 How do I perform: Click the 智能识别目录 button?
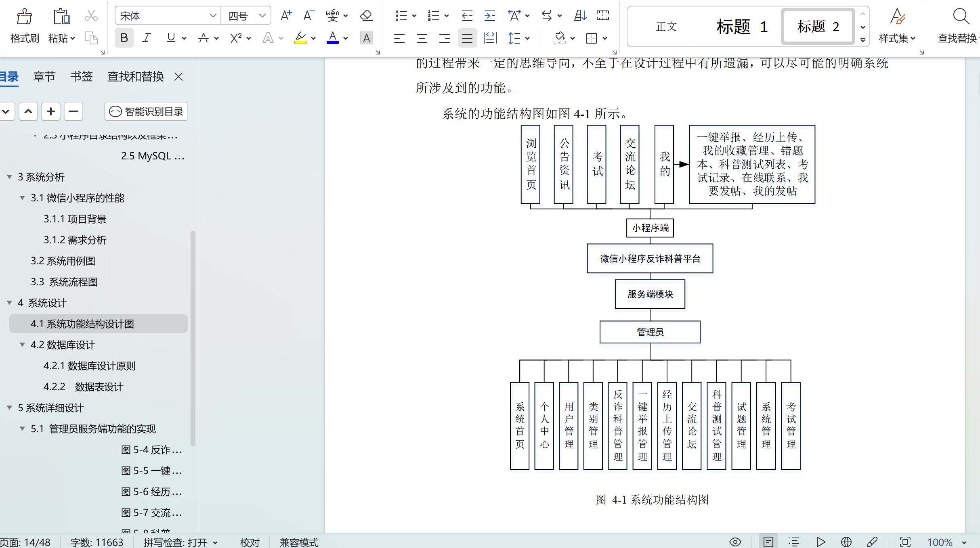click(146, 111)
